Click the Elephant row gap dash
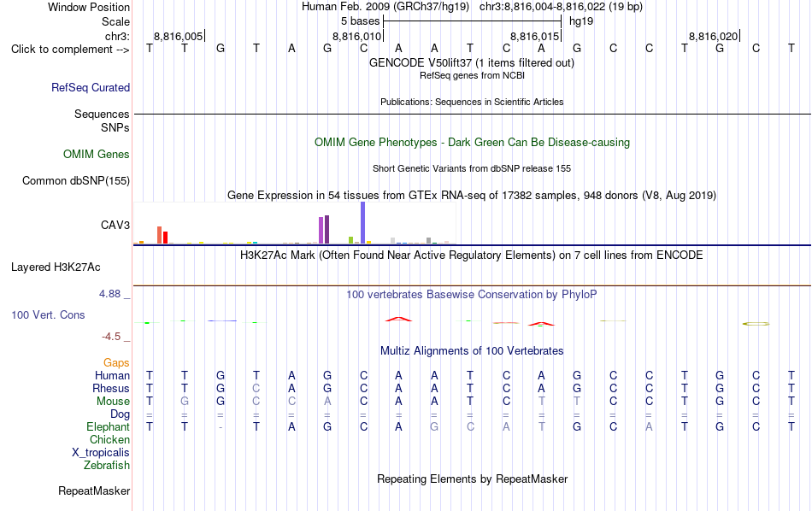This screenshot has width=812, height=511. [x=221, y=427]
